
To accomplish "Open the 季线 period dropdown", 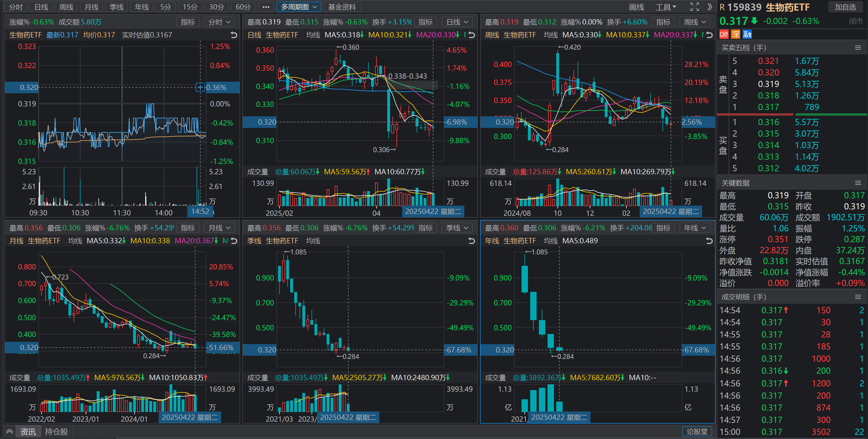I will pos(457,228).
